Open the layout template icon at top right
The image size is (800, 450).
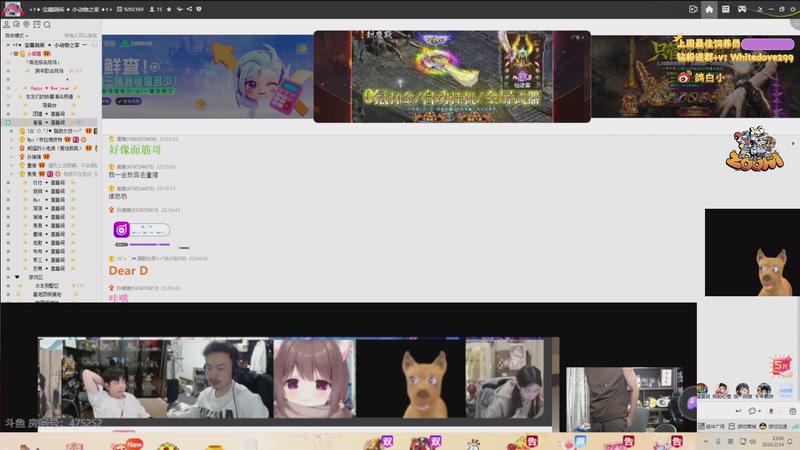tap(726, 9)
